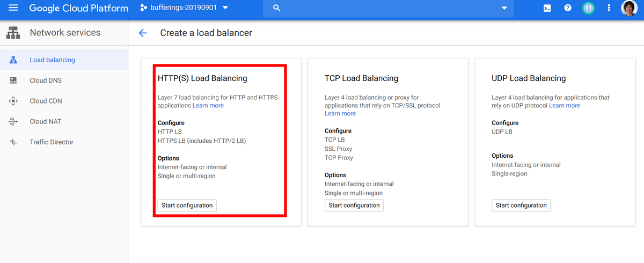Click the SSL Proxy text
This screenshot has height=263, width=644.
click(339, 149)
